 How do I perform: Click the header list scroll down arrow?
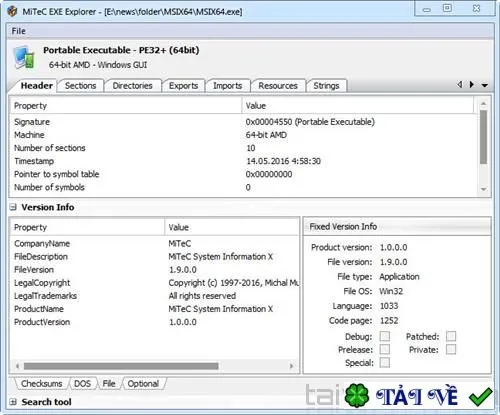coord(483,189)
